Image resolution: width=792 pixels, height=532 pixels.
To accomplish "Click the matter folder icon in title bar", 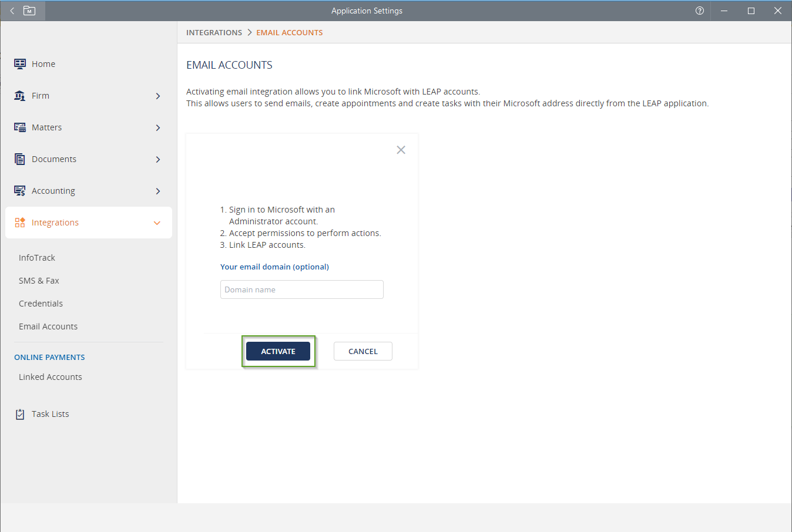I will pyautogui.click(x=29, y=11).
